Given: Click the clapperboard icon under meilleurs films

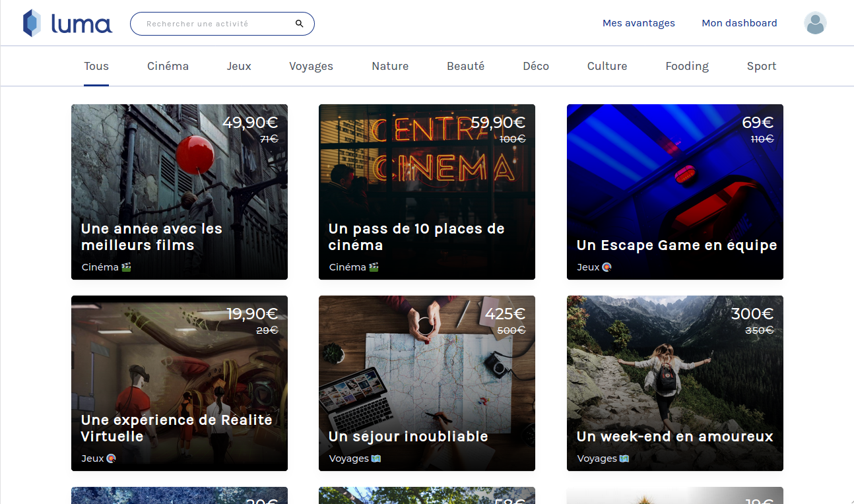Looking at the screenshot, I should tap(127, 267).
